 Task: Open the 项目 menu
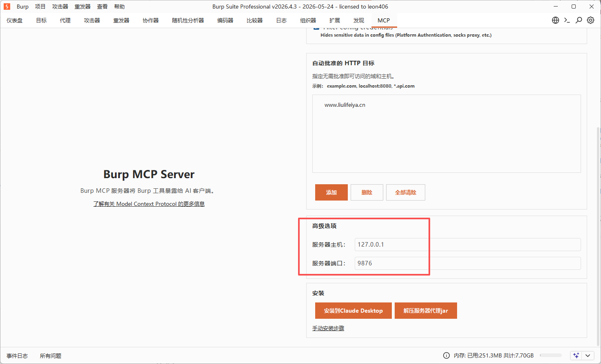tap(40, 7)
